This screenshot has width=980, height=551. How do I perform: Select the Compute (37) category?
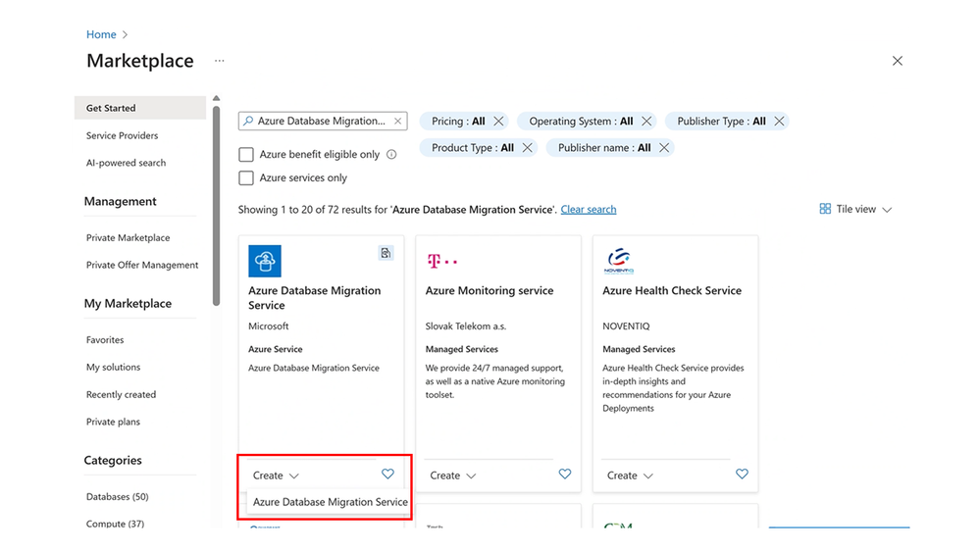coord(115,524)
